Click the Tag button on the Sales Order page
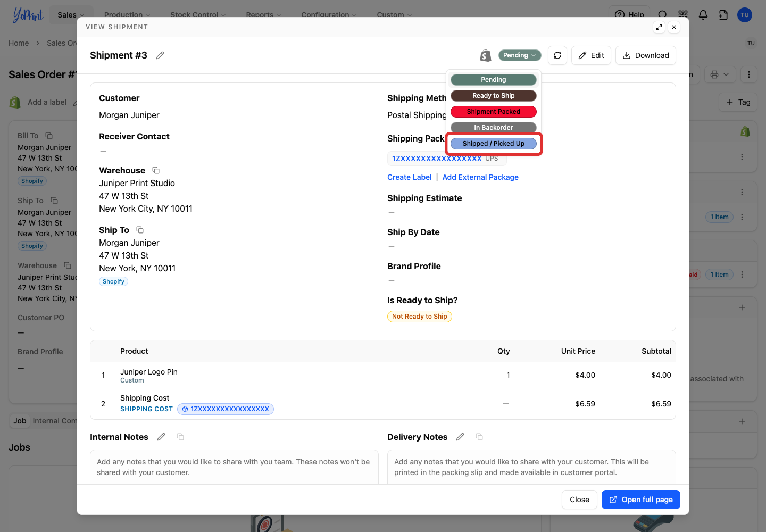 738,102
